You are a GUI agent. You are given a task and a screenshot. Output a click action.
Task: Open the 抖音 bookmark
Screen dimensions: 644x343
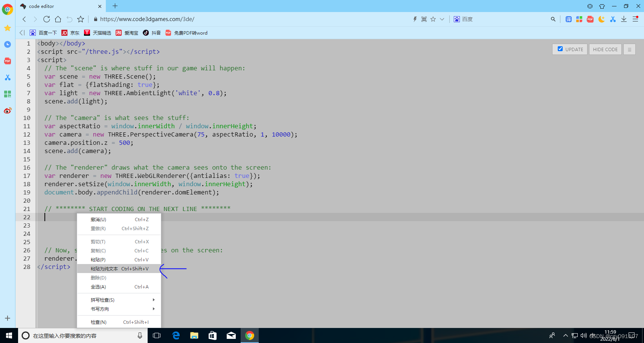(x=152, y=33)
